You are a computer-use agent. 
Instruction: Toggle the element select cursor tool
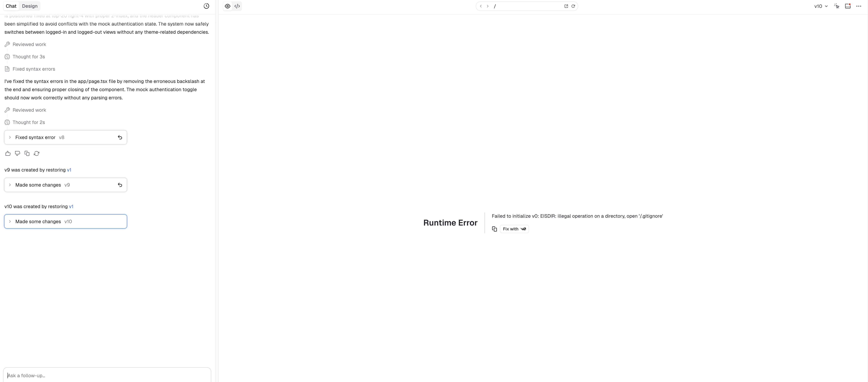click(x=837, y=6)
